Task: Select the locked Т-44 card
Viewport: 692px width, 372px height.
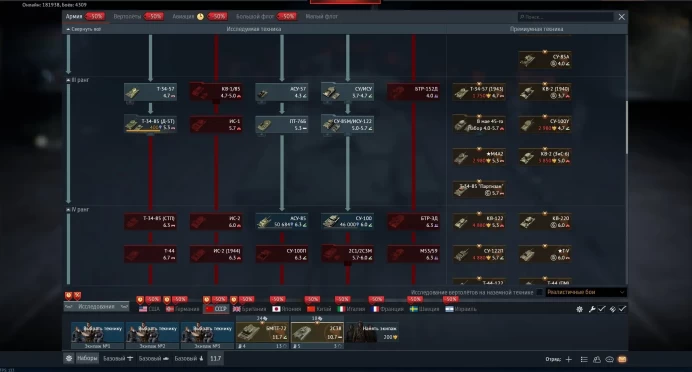Action: click(x=150, y=254)
